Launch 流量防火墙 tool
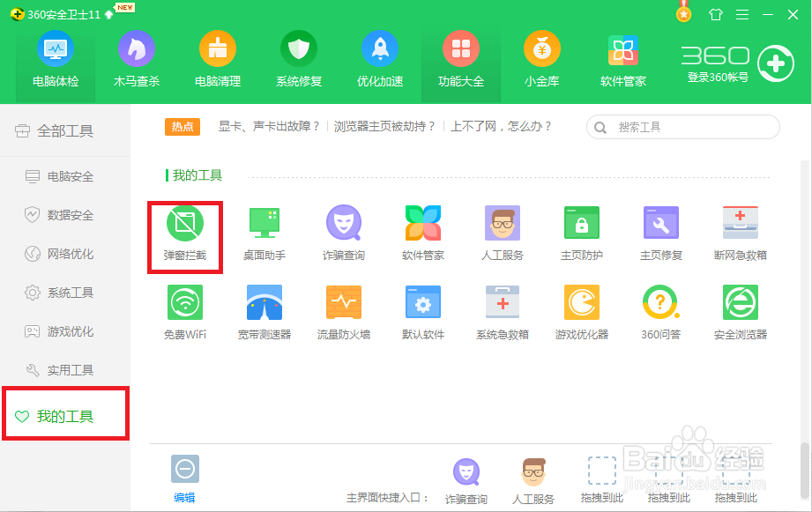This screenshot has height=512, width=812. (x=344, y=313)
